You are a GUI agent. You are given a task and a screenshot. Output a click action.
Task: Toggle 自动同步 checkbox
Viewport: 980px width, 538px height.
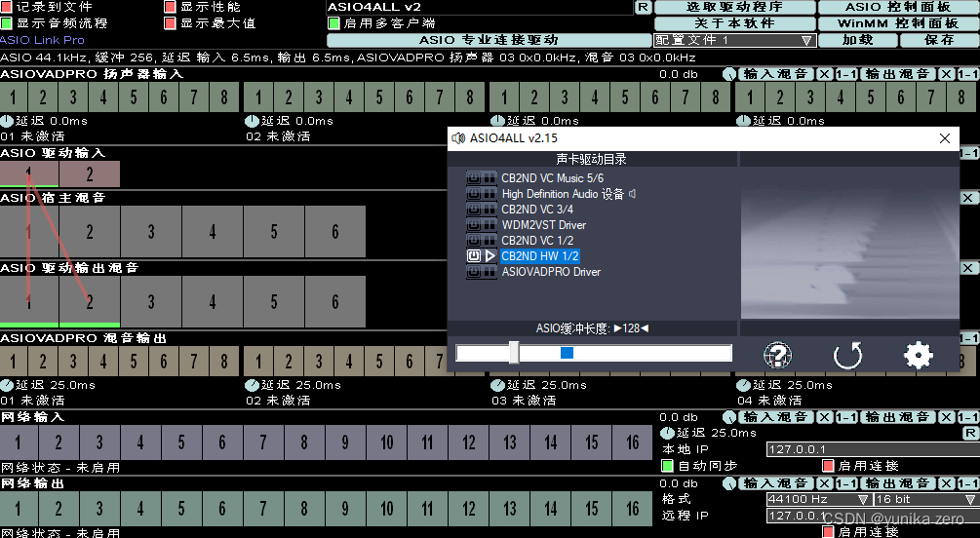point(668,466)
